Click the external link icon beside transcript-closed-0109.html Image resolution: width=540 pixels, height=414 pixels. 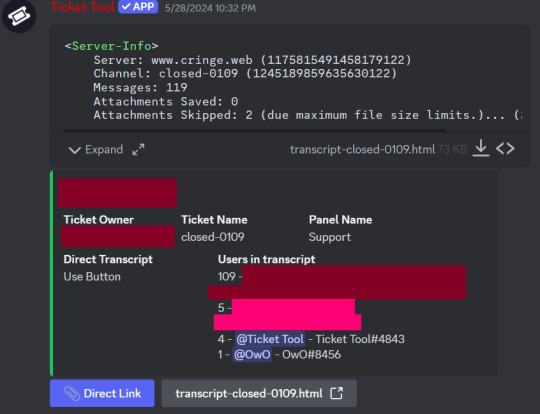pos(336,393)
